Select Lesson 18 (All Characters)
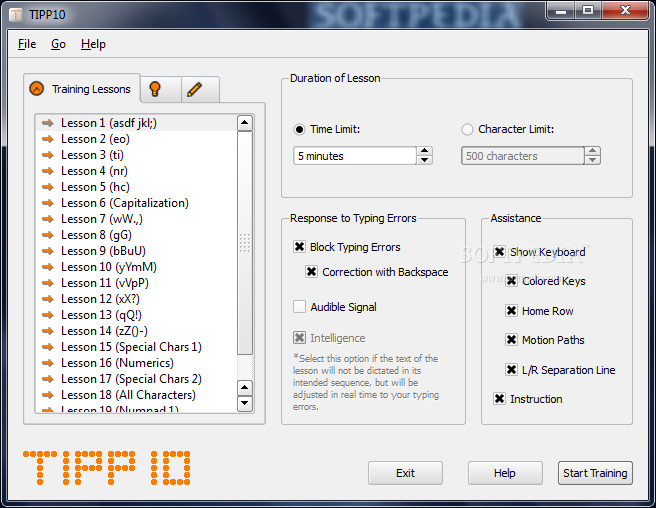Screen dimensions: 656x508 pyautogui.click(x=136, y=395)
